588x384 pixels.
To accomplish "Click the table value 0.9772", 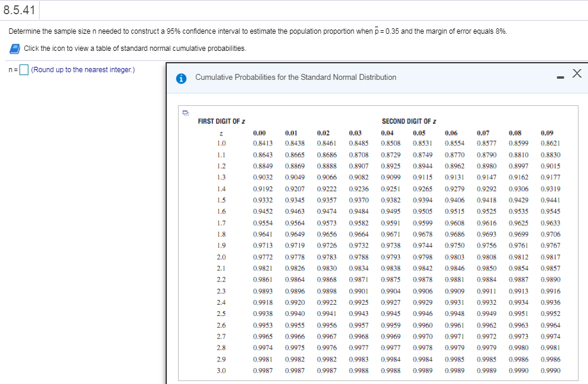I will tap(263, 257).
